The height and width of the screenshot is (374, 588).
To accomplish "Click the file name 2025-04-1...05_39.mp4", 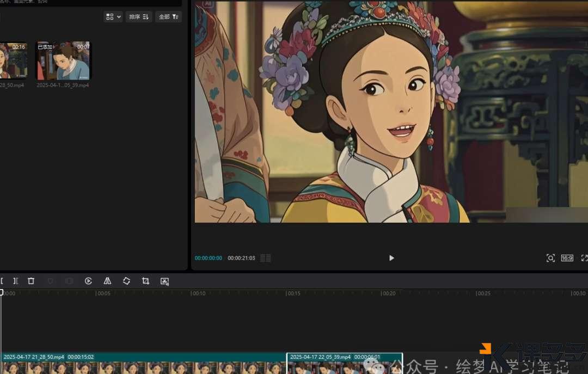I will tap(63, 85).
